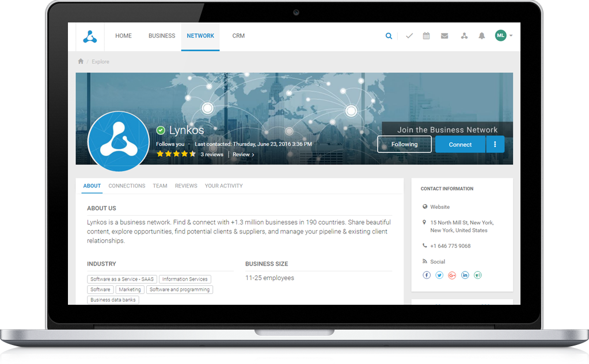Open the 3 reviews link
The image size is (589, 364).
[x=212, y=154]
